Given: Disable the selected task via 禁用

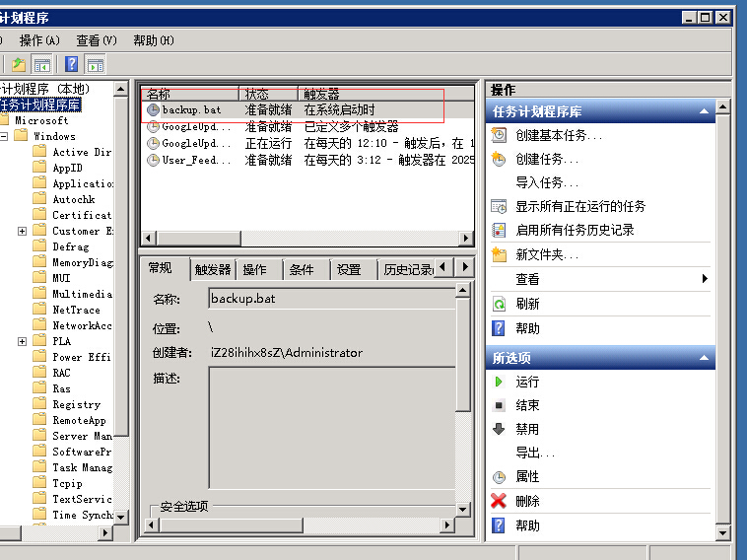Looking at the screenshot, I should coord(527,429).
